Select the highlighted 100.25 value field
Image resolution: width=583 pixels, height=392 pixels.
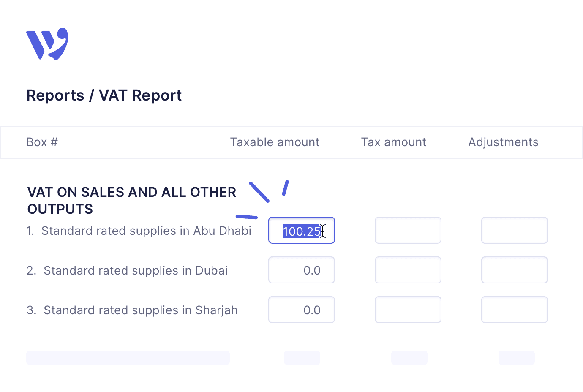pos(301,230)
